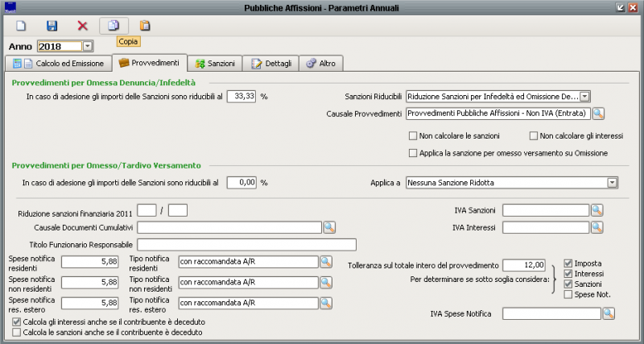Click the New document toolbar icon
This screenshot has width=644, height=344.
[x=22, y=26]
